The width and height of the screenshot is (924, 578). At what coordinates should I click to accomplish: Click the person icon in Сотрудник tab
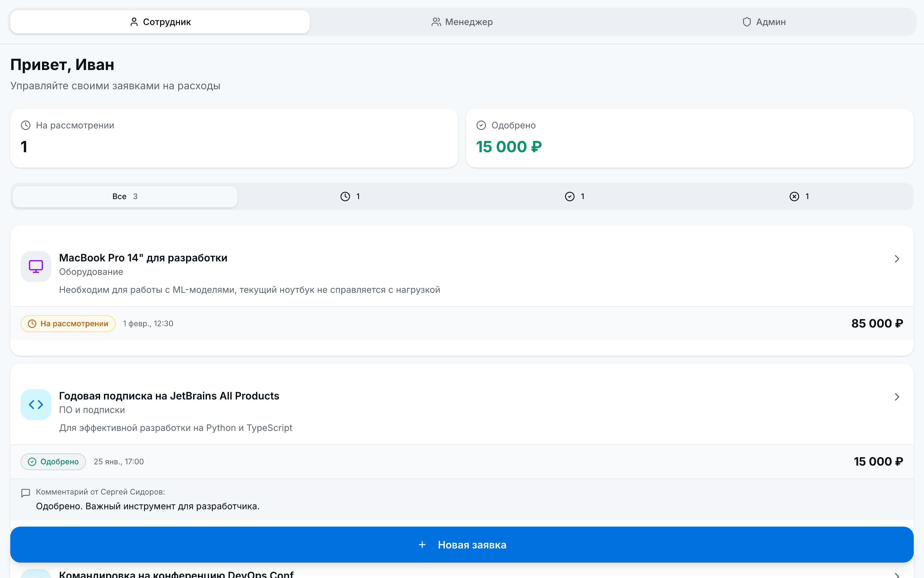coord(134,22)
